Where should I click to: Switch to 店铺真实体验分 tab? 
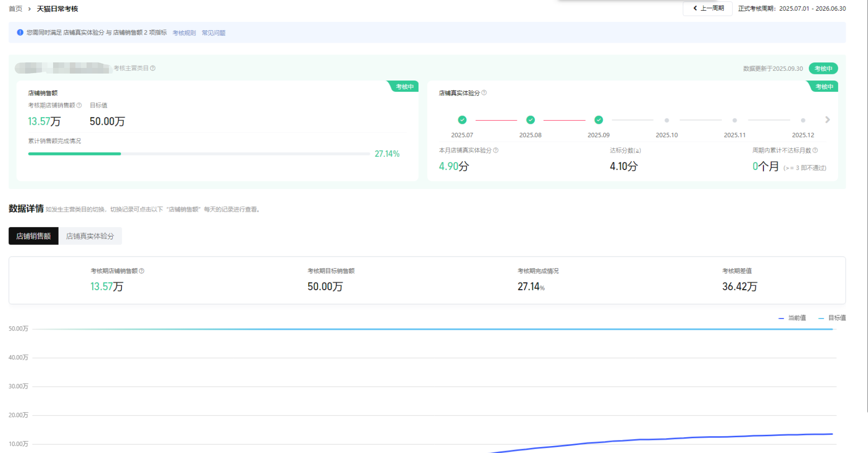(x=90, y=236)
